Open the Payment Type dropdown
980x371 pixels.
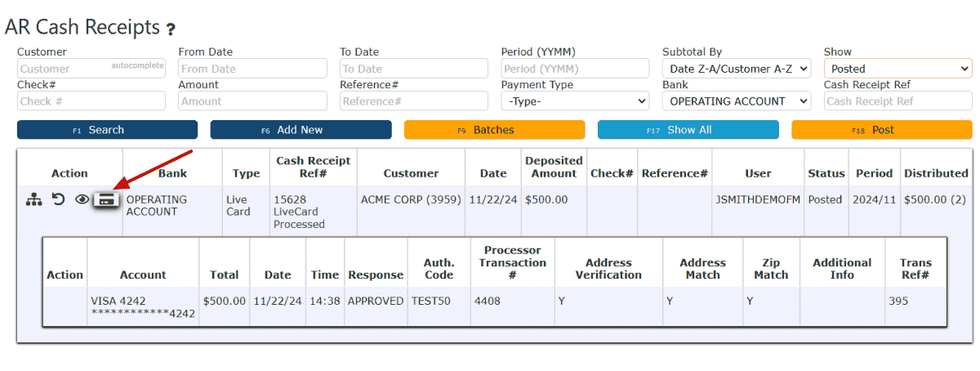pyautogui.click(x=575, y=101)
